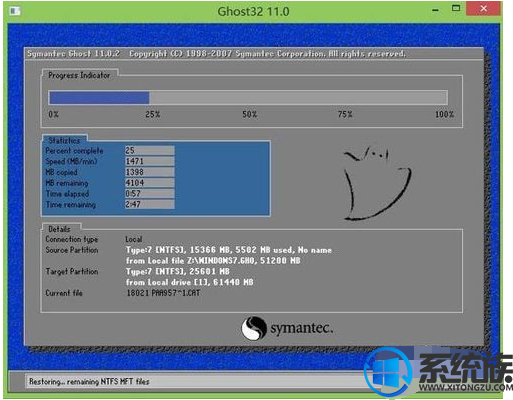The width and height of the screenshot is (513, 400).
Task: Click source line 'Type:7 [NTFS], 15366 MB'
Action: tap(229, 250)
